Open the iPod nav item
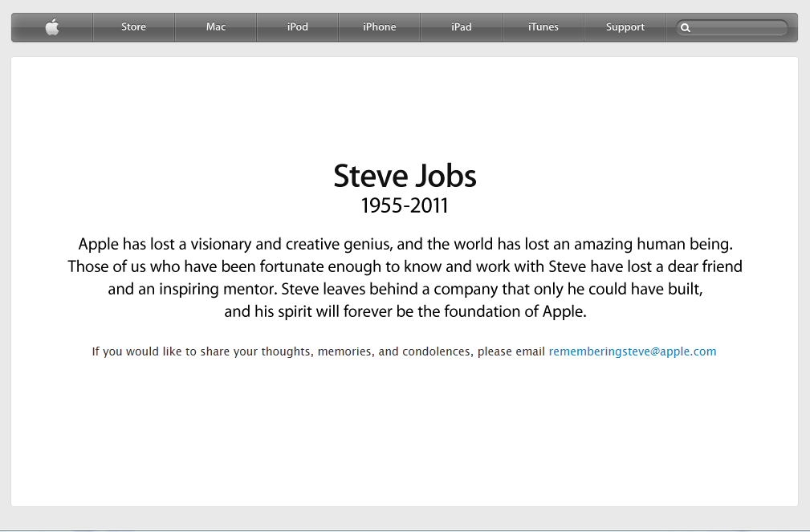The width and height of the screenshot is (810, 532). coord(298,26)
